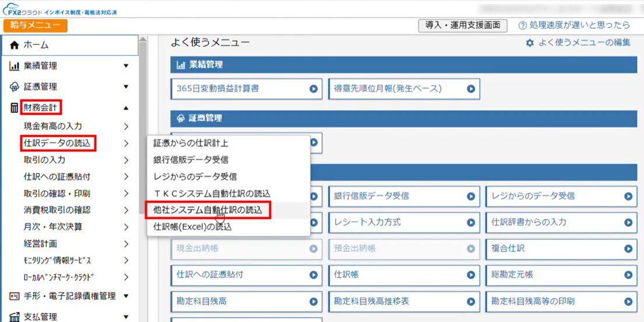The image size is (644, 322).
Task: Select 他社システム自動仕訳の読込 in submenu
Action: click(x=207, y=210)
